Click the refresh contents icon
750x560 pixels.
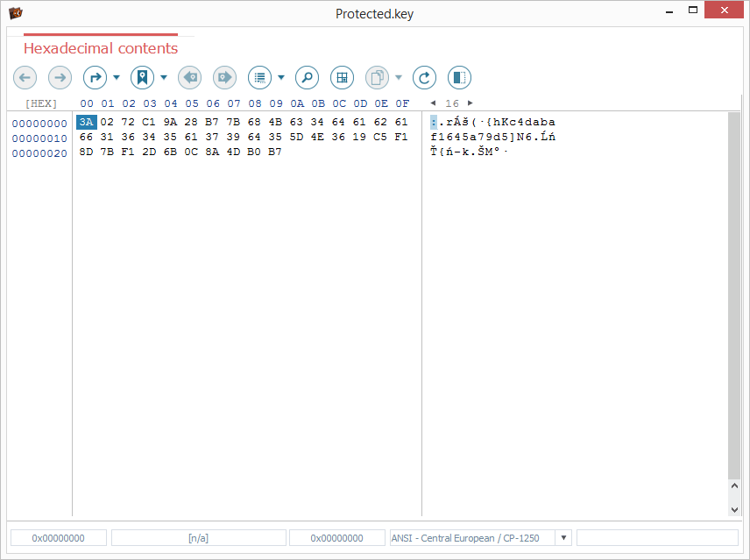coord(425,78)
